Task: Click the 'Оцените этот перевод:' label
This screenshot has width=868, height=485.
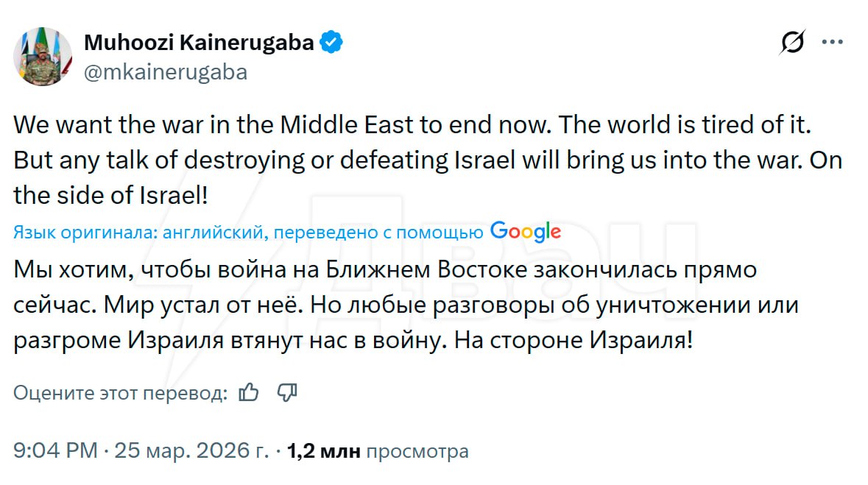Action: (x=120, y=393)
